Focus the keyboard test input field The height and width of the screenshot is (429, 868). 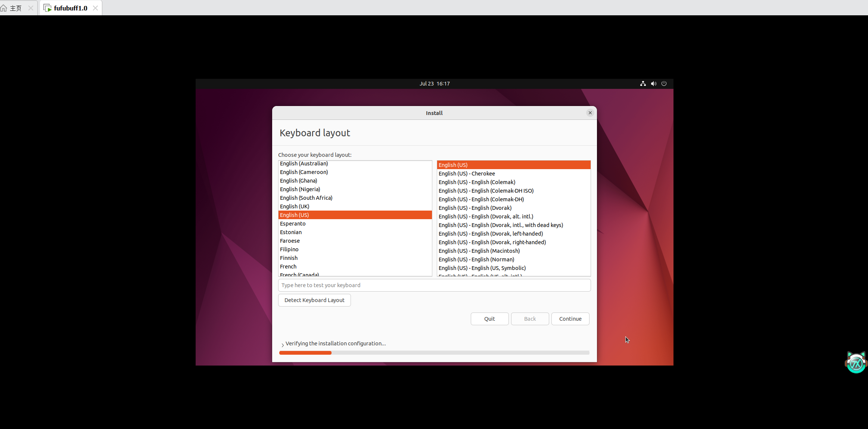[x=434, y=285]
